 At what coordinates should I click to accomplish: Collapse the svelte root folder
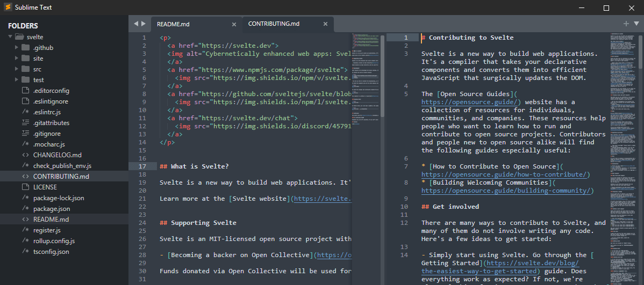[10, 36]
